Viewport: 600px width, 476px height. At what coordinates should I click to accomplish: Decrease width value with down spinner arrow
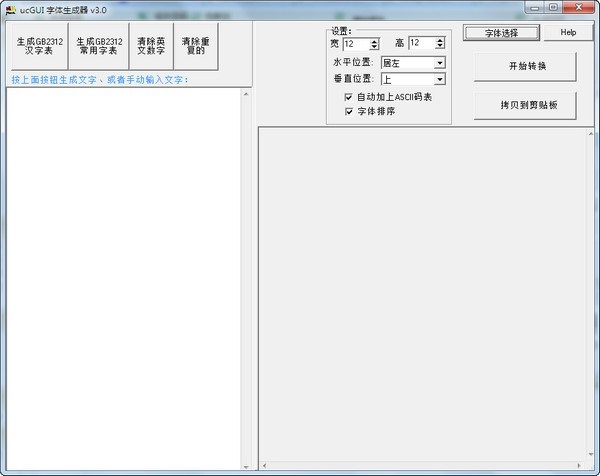(374, 47)
